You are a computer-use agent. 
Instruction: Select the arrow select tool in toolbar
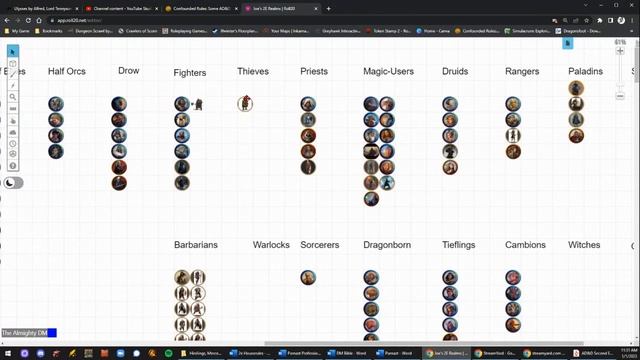pyautogui.click(x=13, y=51)
